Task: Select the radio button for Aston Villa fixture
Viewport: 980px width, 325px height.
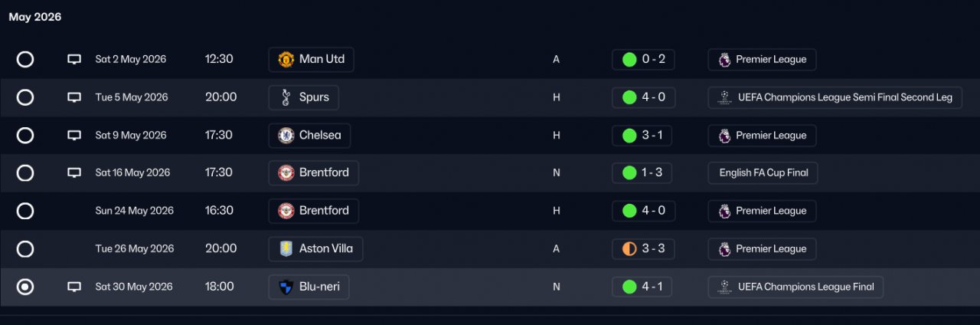Action: click(25, 249)
